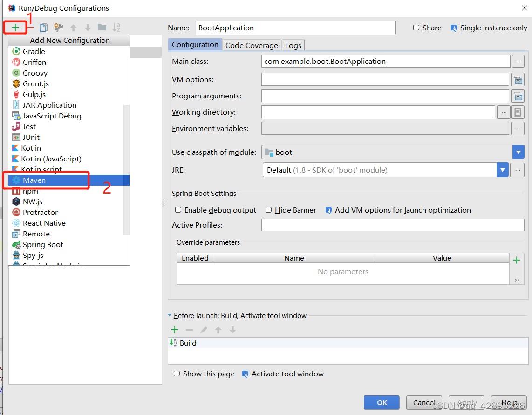Viewport: 532px width, 415px height.
Task: Enable debug output checkbox
Action: [178, 210]
